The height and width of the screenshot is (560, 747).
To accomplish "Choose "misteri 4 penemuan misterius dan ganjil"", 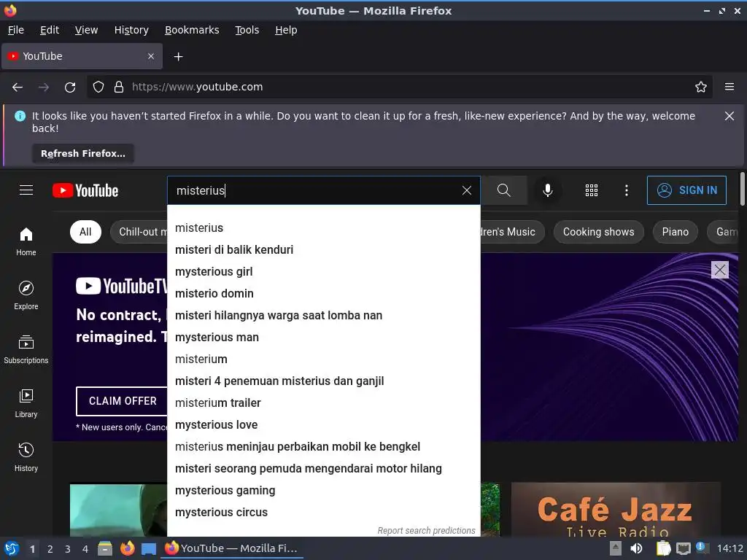I will coord(324,381).
